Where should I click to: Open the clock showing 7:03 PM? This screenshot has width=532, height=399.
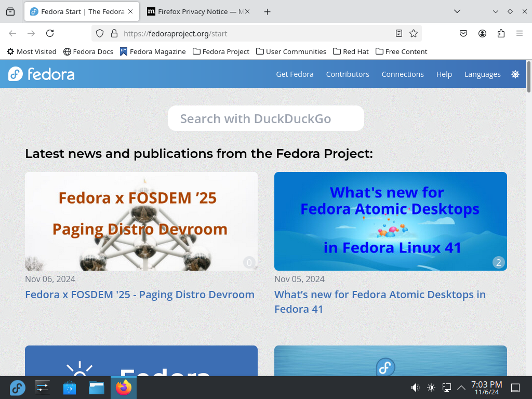486,388
